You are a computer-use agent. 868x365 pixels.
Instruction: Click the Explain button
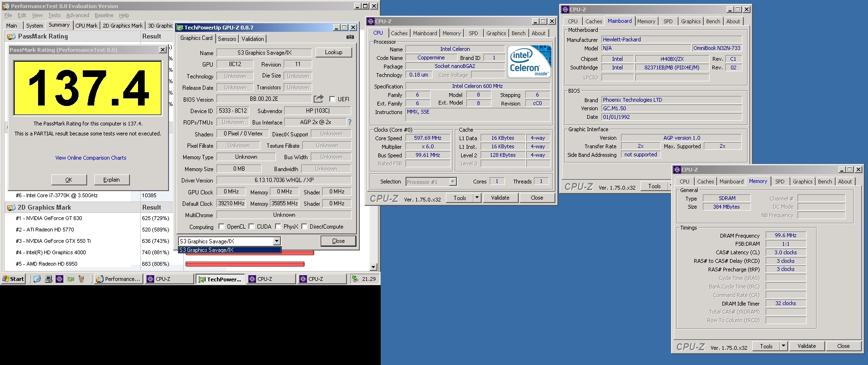click(112, 180)
